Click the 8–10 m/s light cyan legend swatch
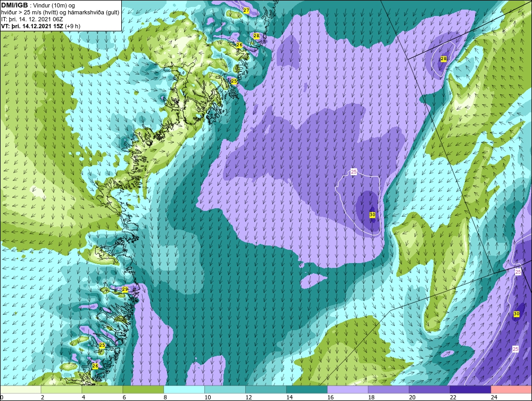Image resolution: width=532 pixels, height=401 pixels. 184,389
